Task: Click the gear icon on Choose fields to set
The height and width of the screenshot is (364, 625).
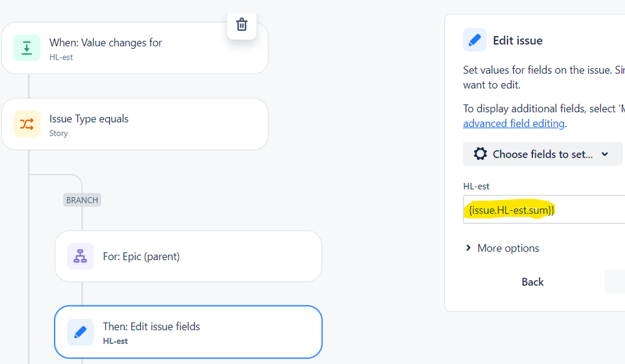Action: pyautogui.click(x=480, y=153)
